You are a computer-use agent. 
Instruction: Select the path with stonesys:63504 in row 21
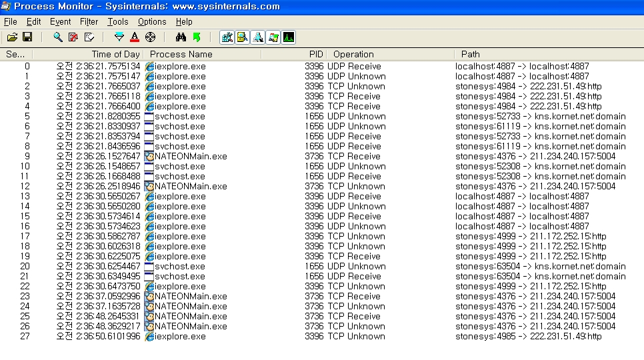click(x=541, y=277)
